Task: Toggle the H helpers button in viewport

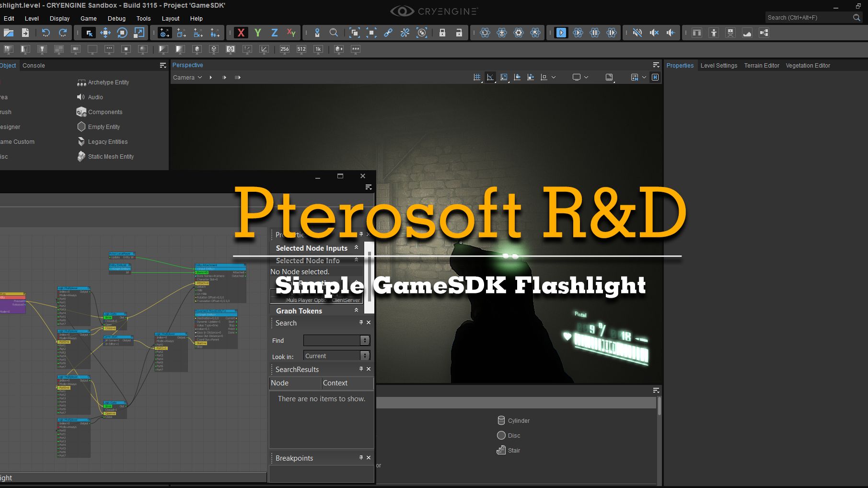Action: (655, 77)
